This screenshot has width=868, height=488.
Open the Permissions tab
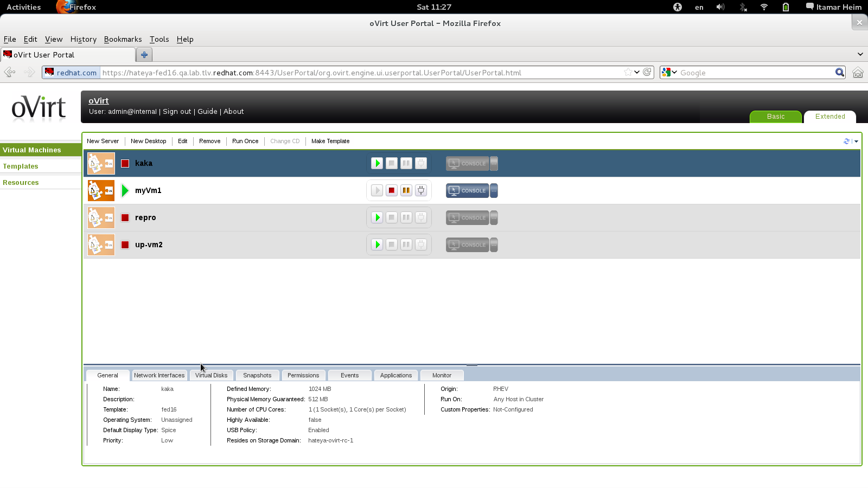[303, 375]
